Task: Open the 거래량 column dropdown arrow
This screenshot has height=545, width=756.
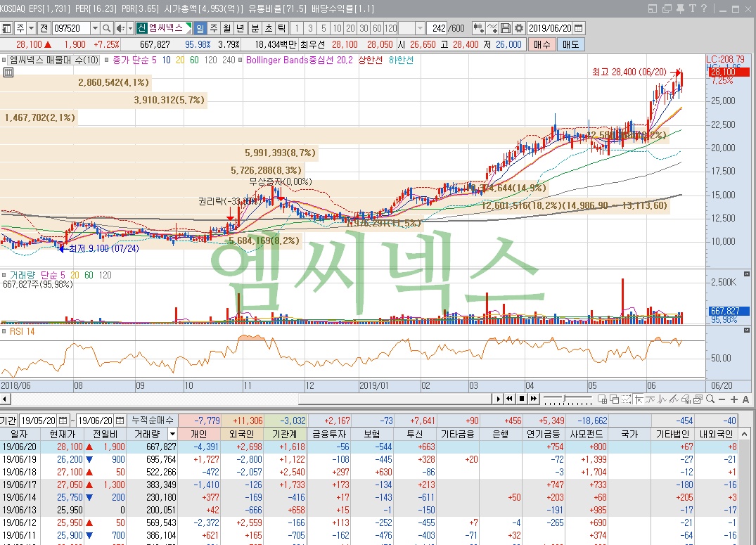Action: click(172, 434)
